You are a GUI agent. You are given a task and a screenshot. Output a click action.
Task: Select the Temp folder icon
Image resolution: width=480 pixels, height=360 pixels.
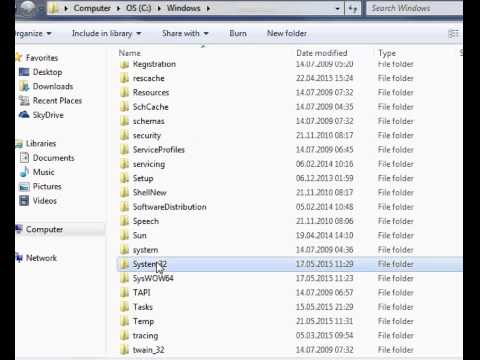125,321
